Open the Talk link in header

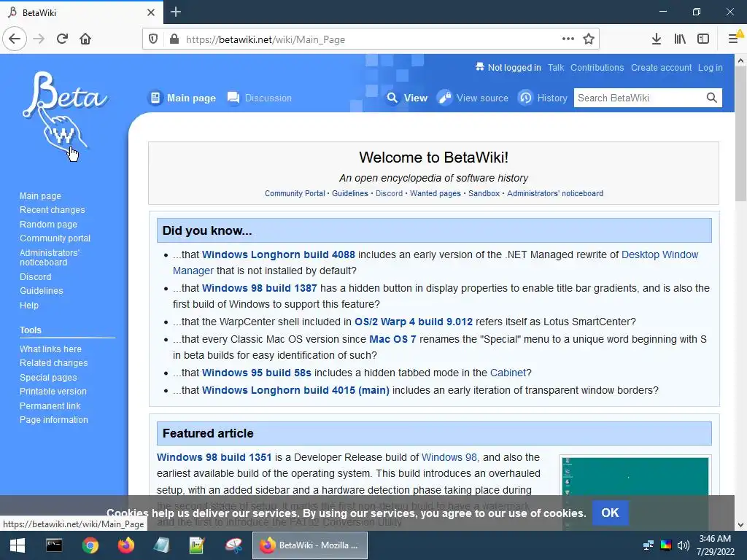[555, 68]
